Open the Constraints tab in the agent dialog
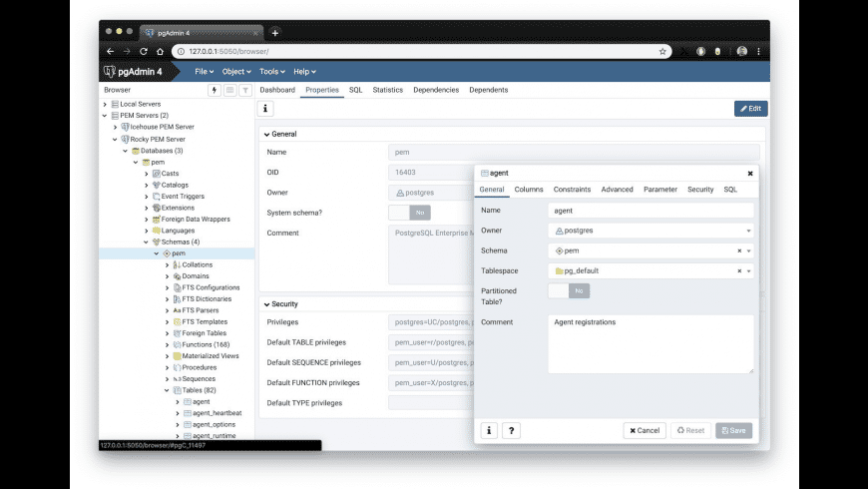Viewport: 868px width, 489px height. click(x=572, y=190)
